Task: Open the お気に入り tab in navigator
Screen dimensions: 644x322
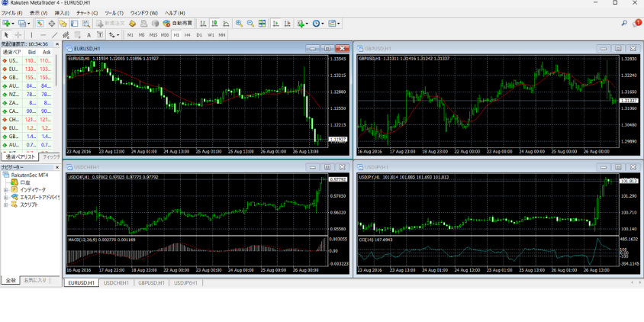Action: (x=34, y=280)
